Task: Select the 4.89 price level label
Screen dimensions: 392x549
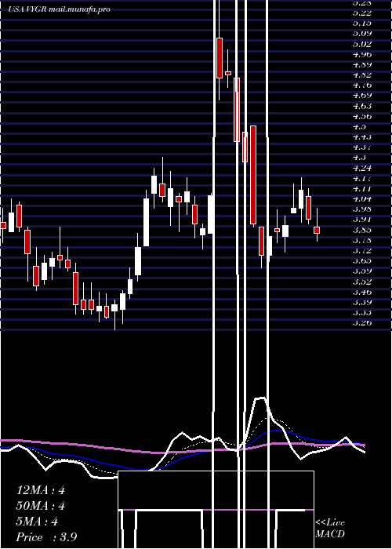Action: click(x=362, y=65)
